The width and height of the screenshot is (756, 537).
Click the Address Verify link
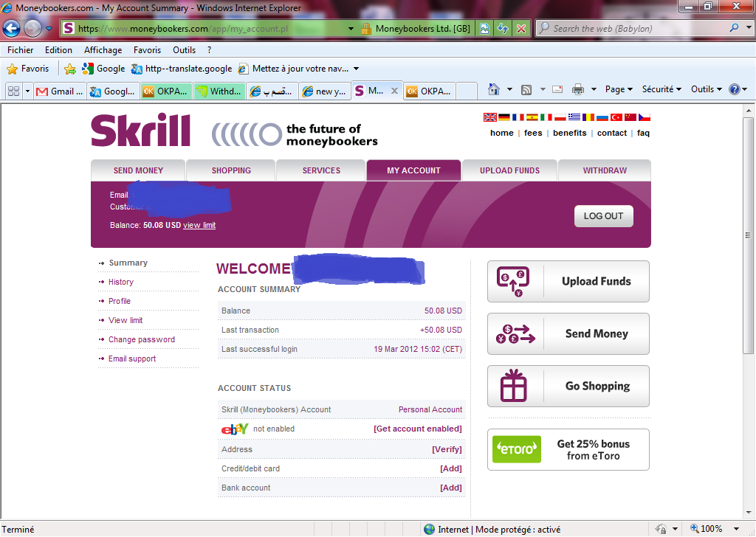coord(447,449)
